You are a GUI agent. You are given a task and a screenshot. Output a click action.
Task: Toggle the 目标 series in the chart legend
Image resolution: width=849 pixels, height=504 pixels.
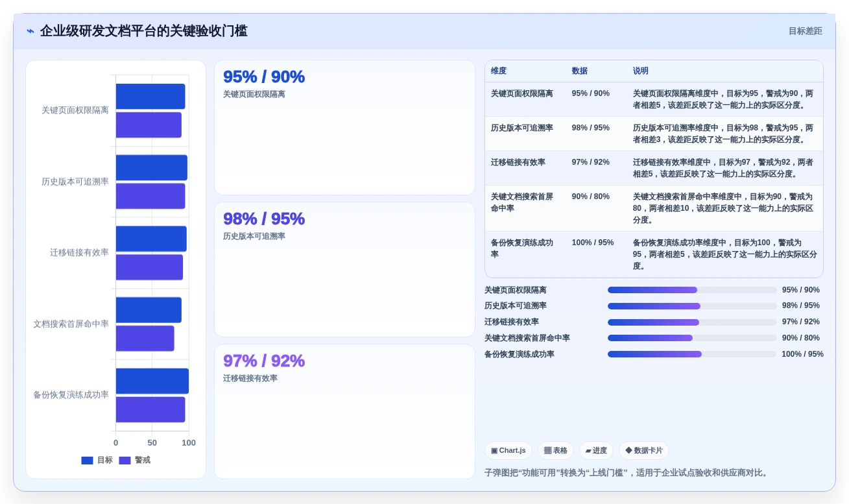(x=97, y=460)
